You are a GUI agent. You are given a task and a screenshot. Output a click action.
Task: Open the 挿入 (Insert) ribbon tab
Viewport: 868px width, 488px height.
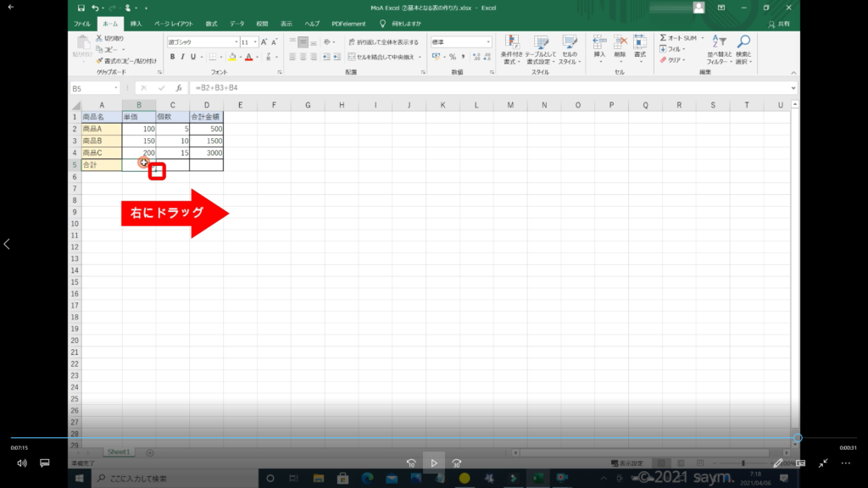[136, 24]
